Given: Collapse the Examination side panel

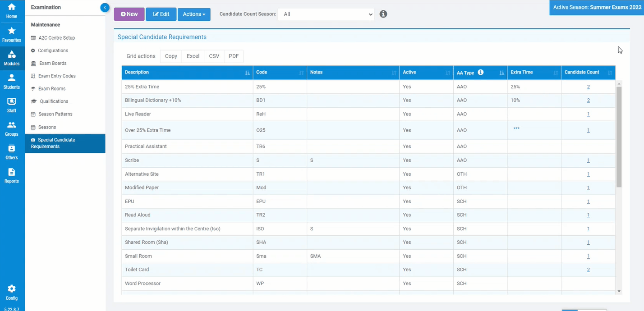Looking at the screenshot, I should (105, 7).
